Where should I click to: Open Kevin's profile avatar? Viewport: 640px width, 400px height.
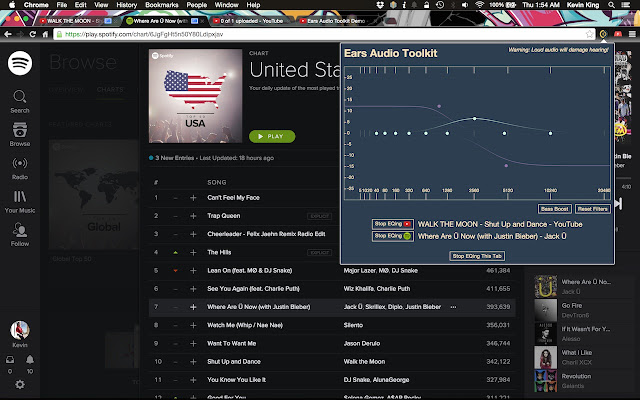[20, 330]
